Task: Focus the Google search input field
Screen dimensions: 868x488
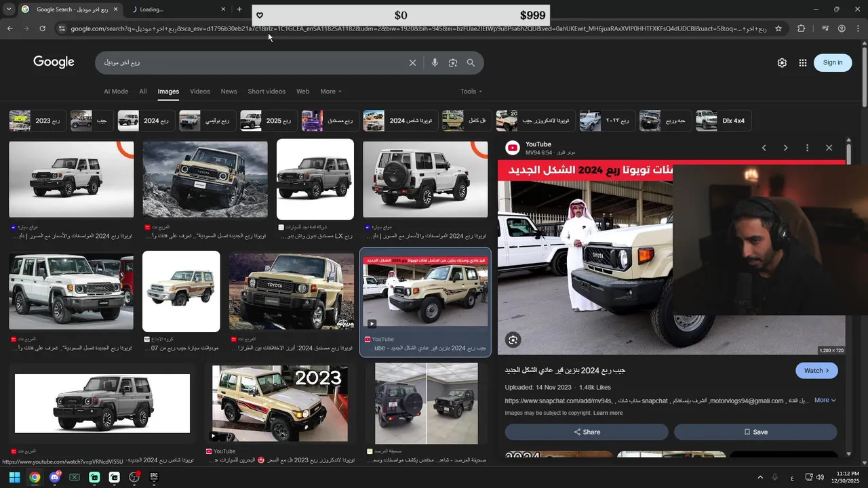Action: [254, 63]
